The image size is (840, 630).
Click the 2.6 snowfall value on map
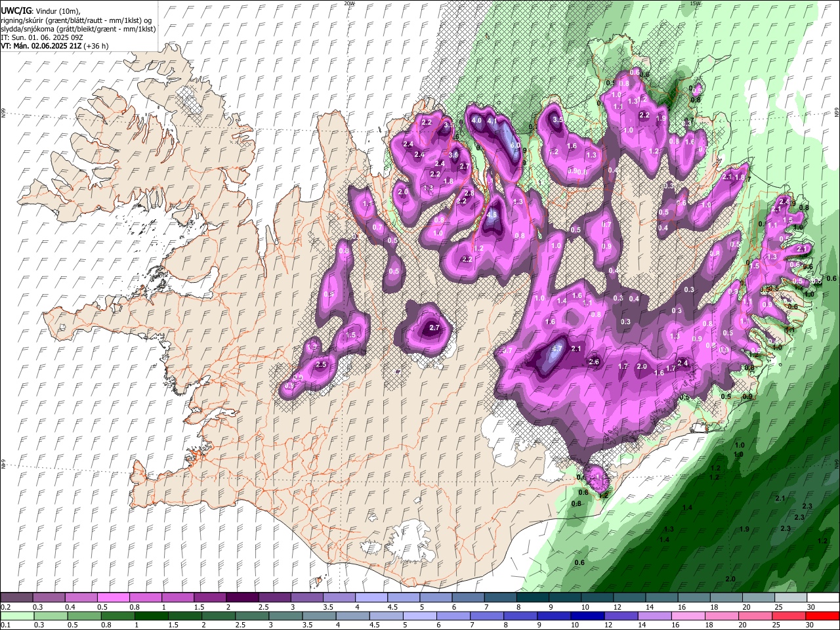tap(595, 362)
